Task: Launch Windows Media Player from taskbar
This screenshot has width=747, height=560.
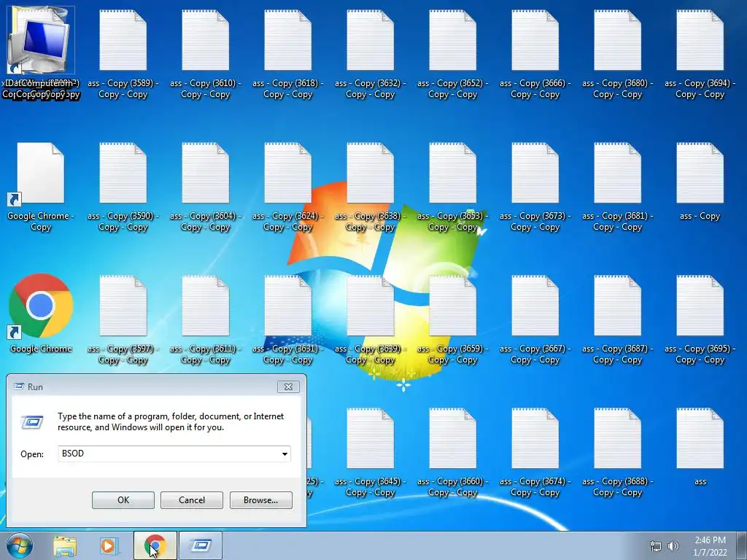Action: tap(109, 545)
